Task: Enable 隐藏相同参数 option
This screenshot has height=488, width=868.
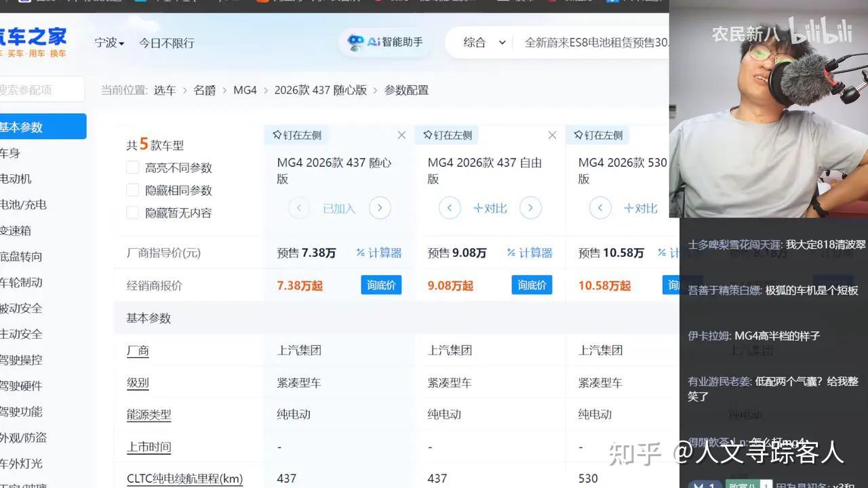Action: coord(133,190)
